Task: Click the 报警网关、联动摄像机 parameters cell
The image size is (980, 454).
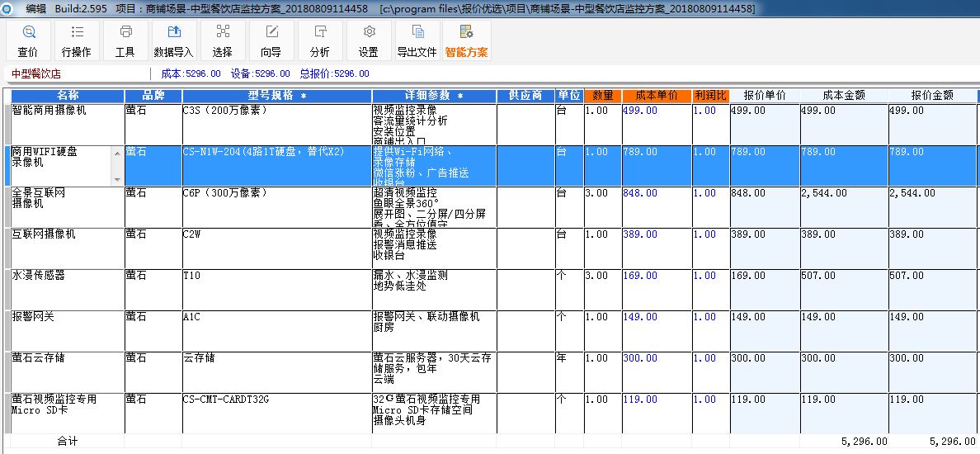Action: [435, 331]
